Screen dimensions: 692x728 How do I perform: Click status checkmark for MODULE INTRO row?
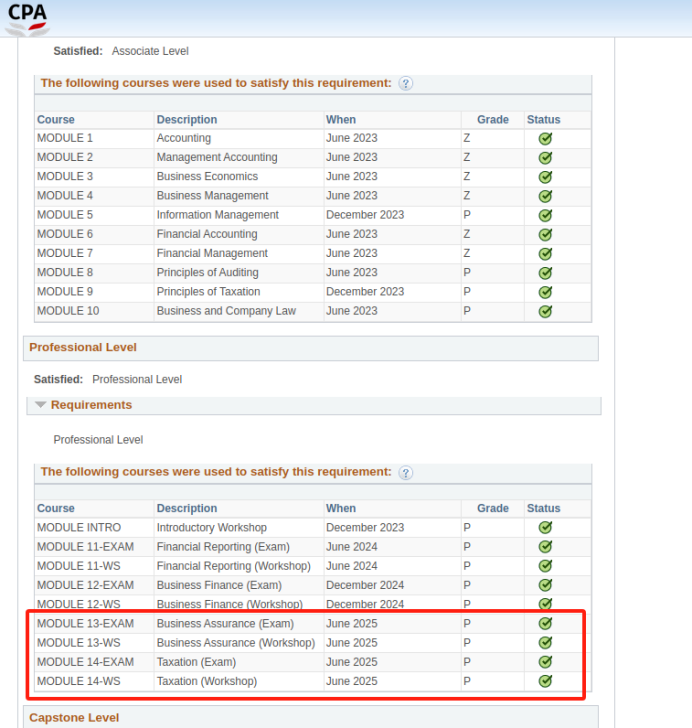(x=545, y=528)
